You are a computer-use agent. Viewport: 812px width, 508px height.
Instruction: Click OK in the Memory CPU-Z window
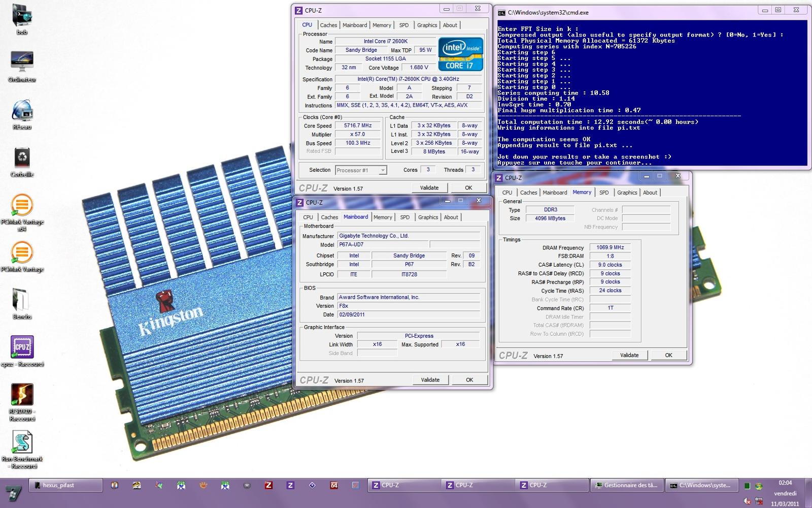[x=669, y=355]
